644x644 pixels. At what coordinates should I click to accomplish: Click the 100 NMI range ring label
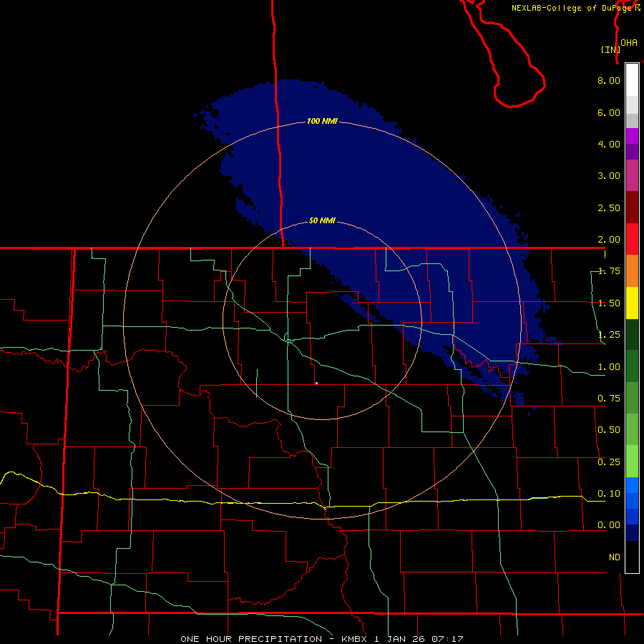[322, 121]
